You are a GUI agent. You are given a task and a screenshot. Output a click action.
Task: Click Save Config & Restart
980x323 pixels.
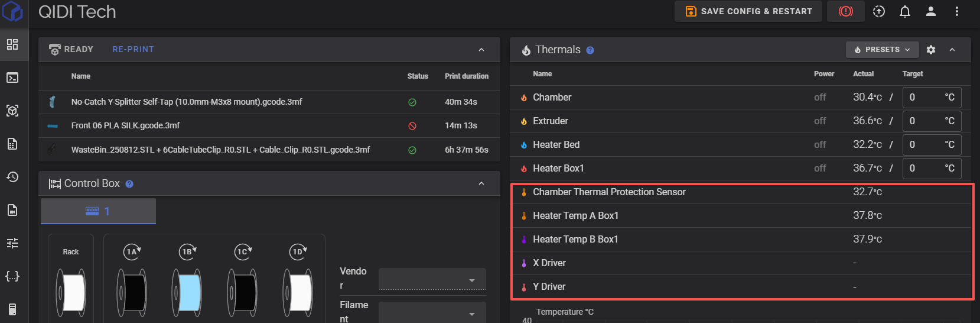pyautogui.click(x=748, y=11)
